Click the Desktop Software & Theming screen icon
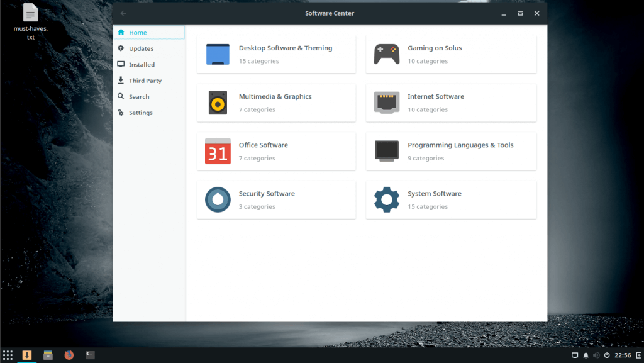 (x=217, y=54)
